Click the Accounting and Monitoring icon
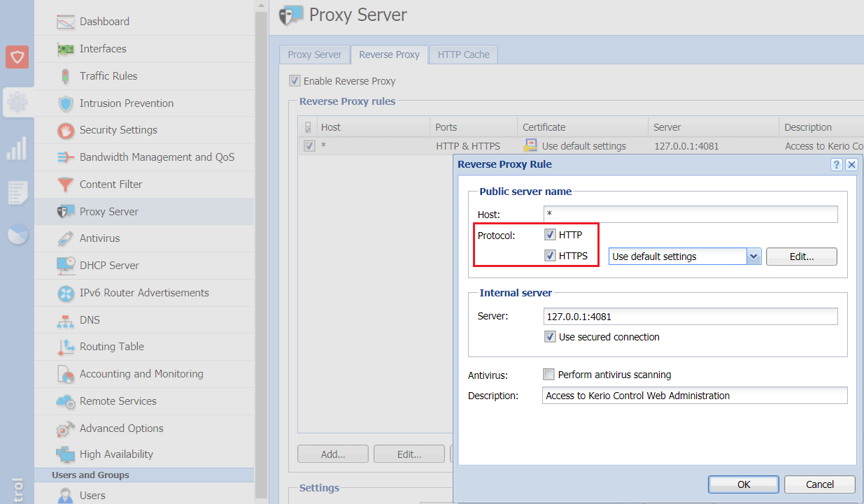The image size is (864, 504). click(x=66, y=374)
